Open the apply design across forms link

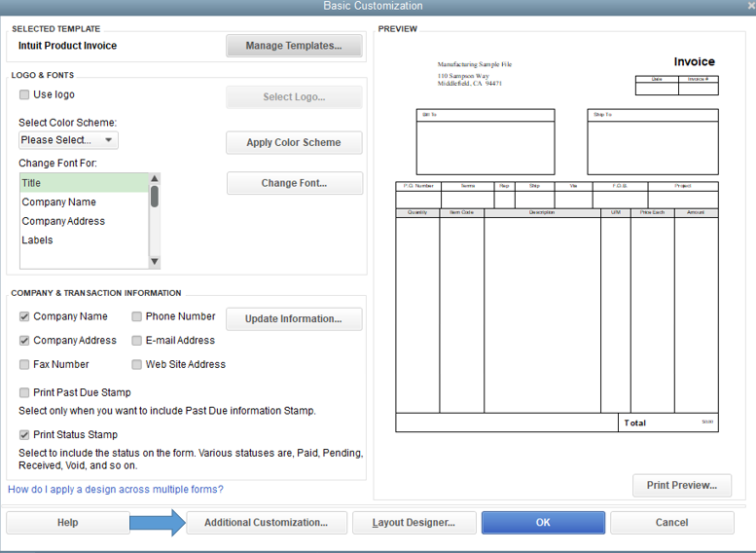[x=116, y=490]
